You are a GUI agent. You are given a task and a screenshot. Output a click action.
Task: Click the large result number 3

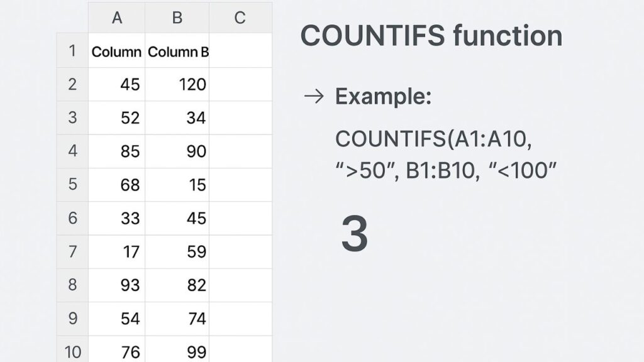(355, 234)
